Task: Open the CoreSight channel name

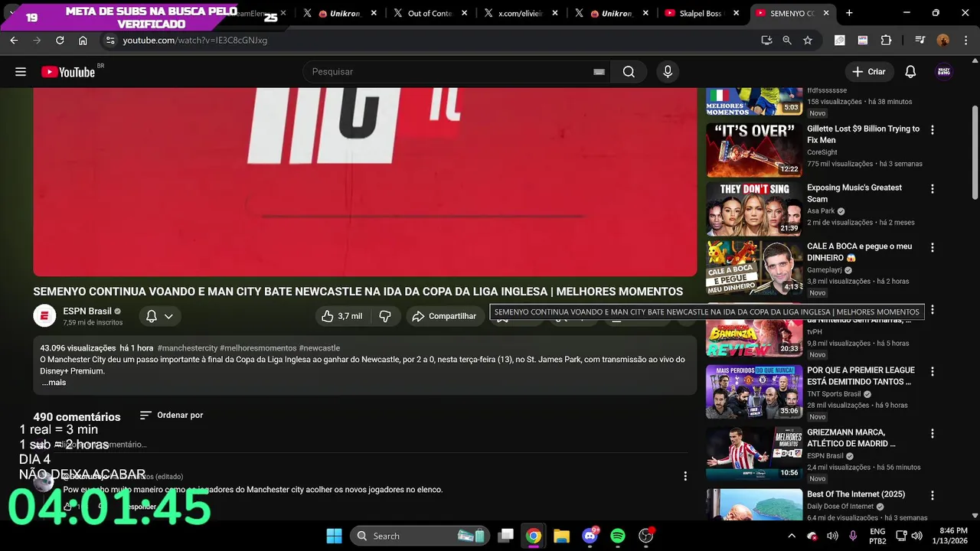Action: [822, 152]
